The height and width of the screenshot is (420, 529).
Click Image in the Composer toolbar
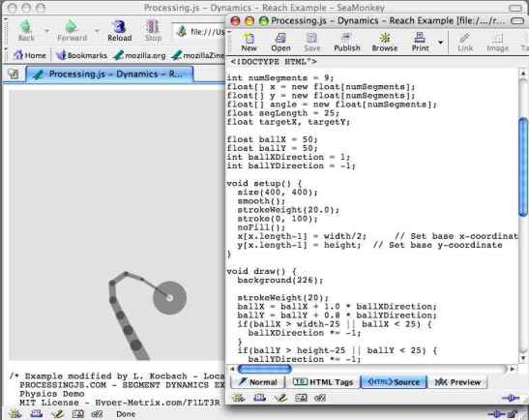(497, 43)
